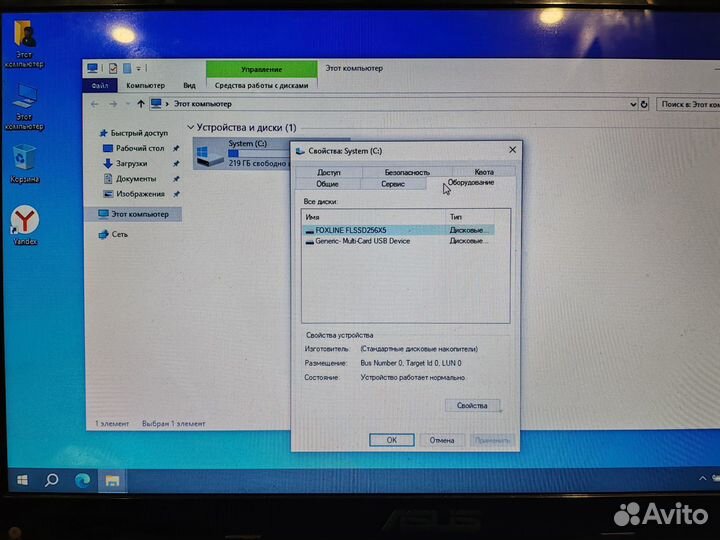This screenshot has width=720, height=540.
Task: Open the Средства работы с дисками tab
Action: 261,85
